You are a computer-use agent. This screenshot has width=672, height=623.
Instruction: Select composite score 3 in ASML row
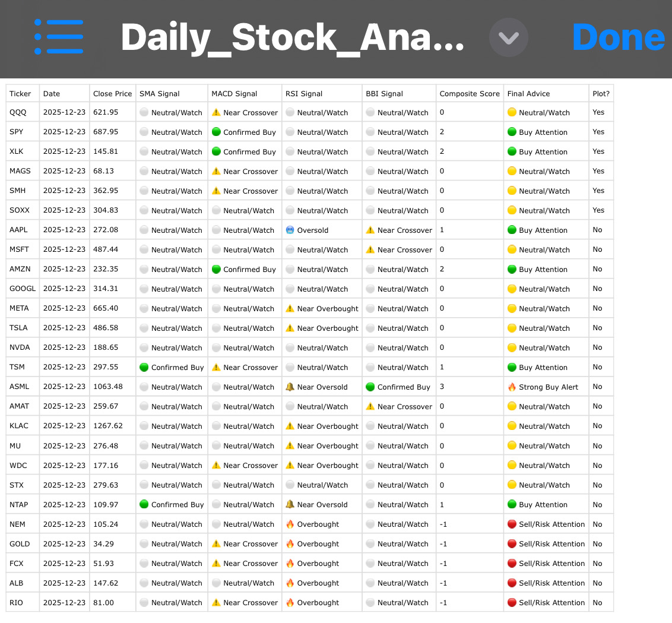(470, 387)
